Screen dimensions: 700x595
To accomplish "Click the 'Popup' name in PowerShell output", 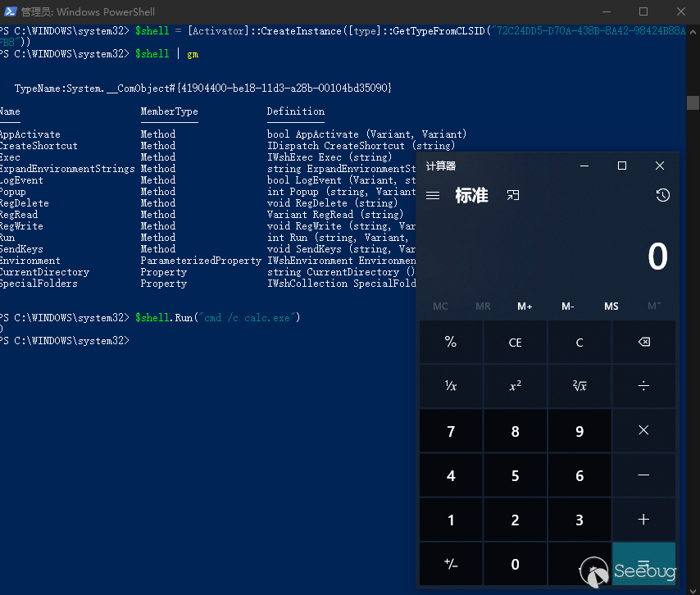I will 13,192.
